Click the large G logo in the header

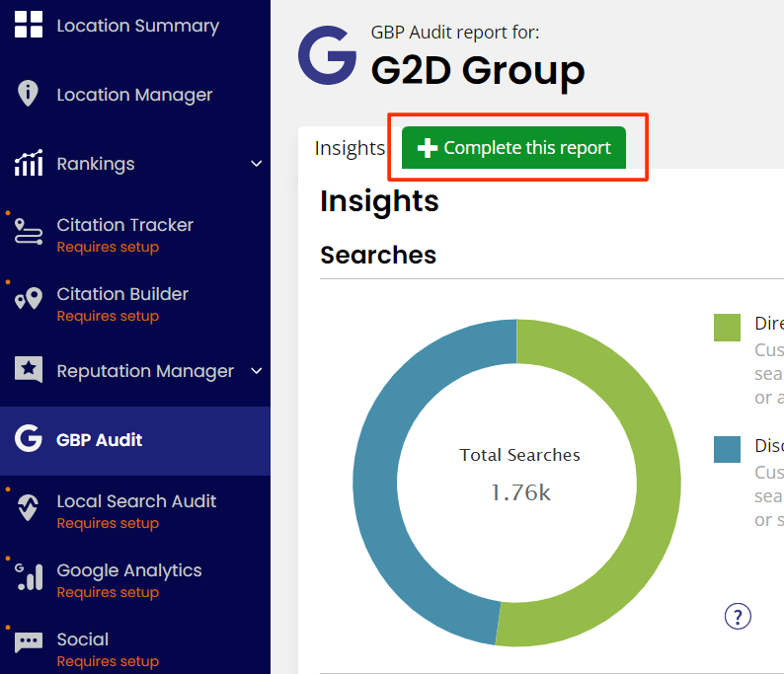click(x=328, y=55)
